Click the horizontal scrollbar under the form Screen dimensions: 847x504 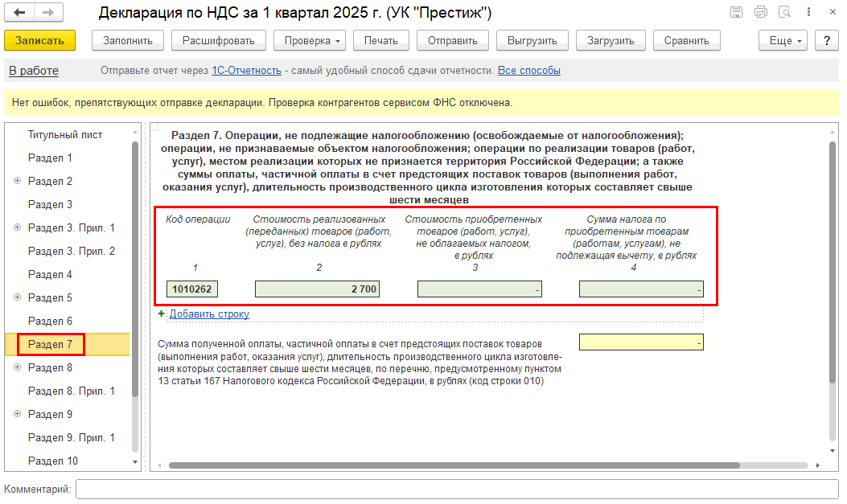454,465
